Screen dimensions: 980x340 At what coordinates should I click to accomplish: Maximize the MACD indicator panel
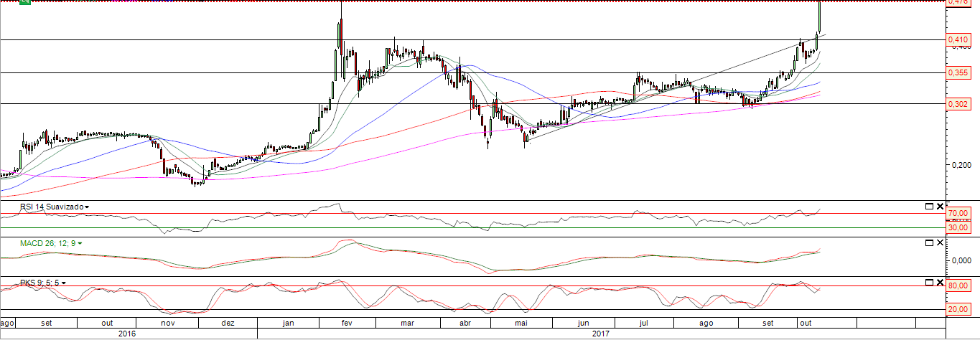pos(930,243)
